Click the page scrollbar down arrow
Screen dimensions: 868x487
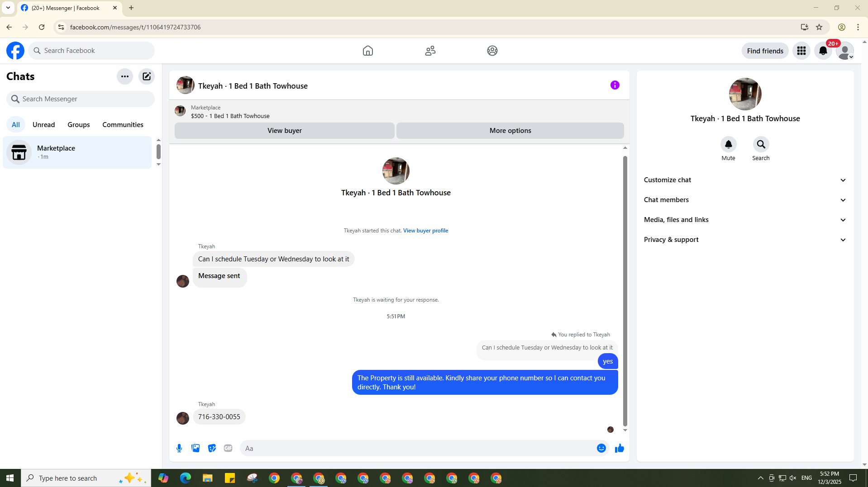pos(864,464)
